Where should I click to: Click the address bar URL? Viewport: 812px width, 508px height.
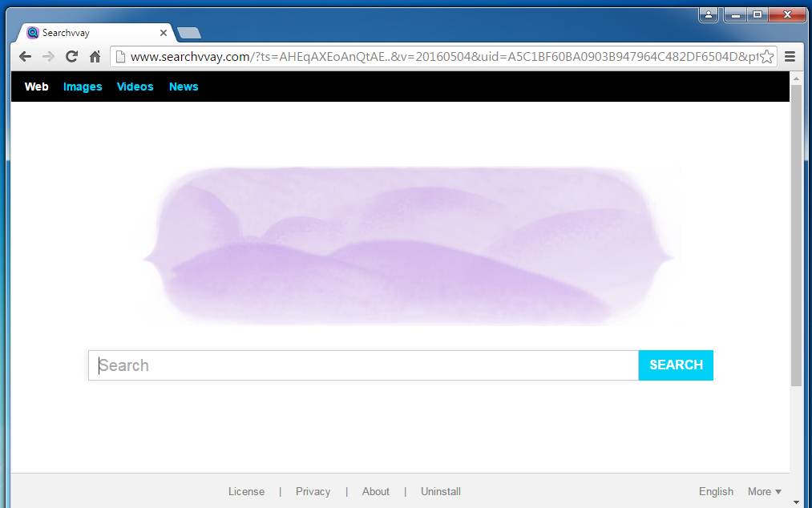click(443, 56)
